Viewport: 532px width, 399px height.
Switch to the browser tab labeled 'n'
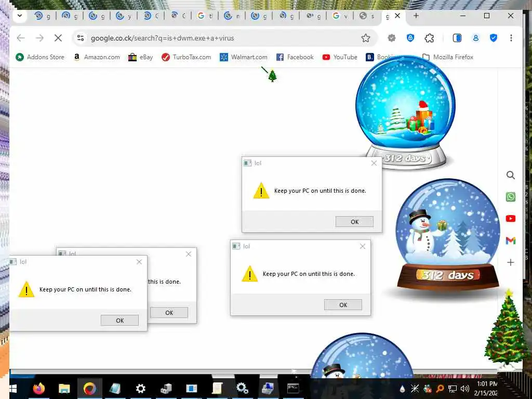(232, 16)
